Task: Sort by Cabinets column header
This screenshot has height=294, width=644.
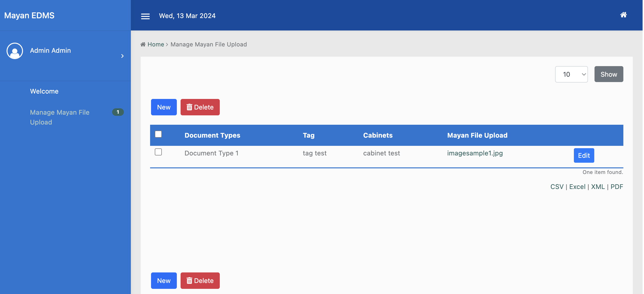Action: tap(378, 135)
